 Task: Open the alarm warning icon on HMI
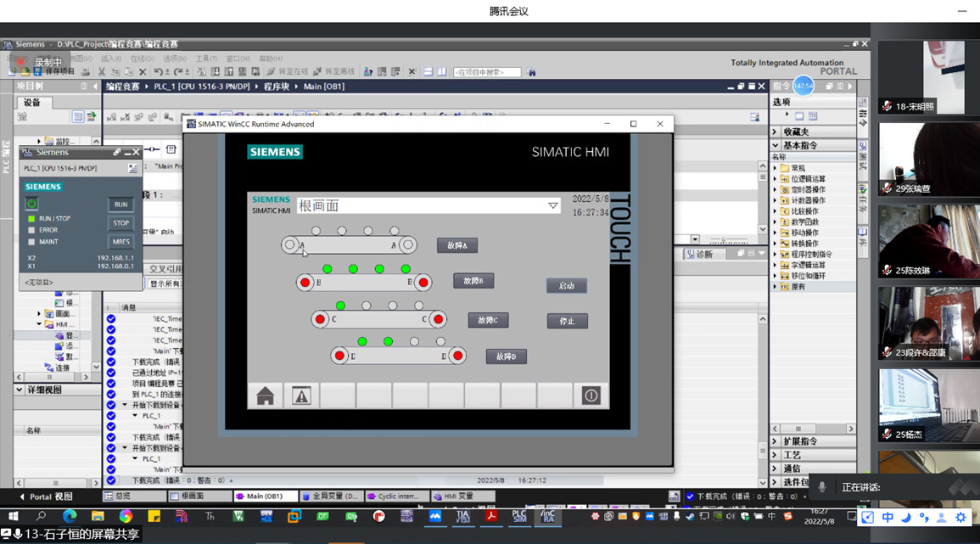coord(301,395)
